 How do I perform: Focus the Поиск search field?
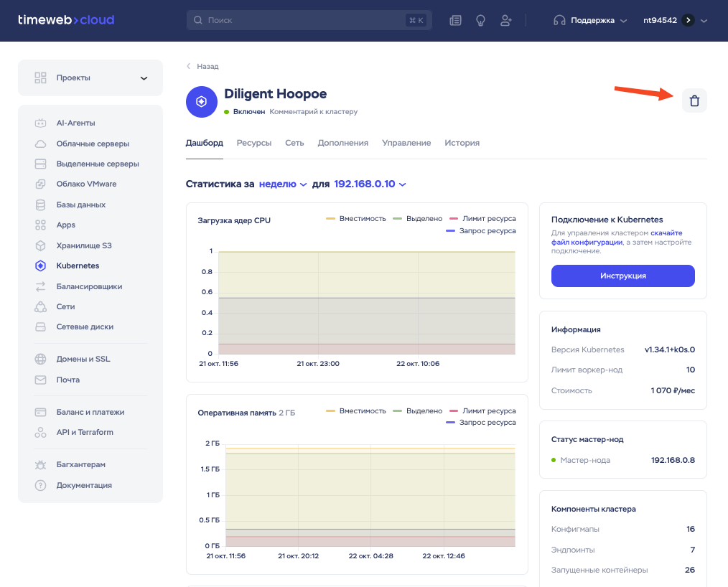tap(302, 21)
